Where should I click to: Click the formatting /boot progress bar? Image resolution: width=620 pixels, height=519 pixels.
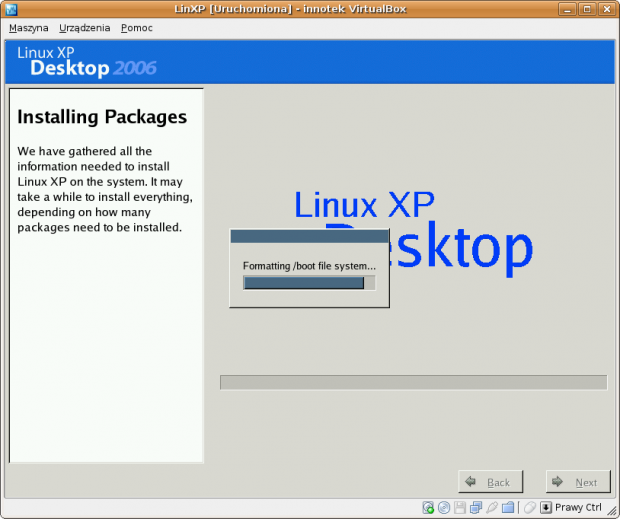(x=309, y=283)
